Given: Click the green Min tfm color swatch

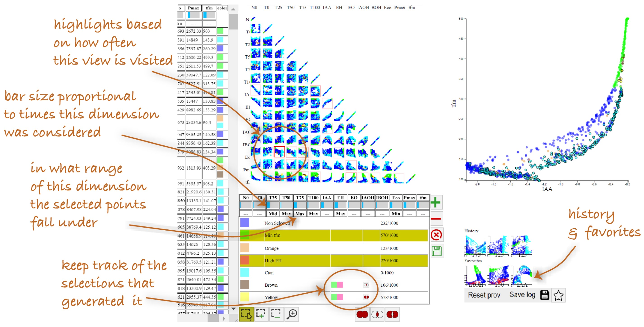Looking at the screenshot, I should (245, 235).
